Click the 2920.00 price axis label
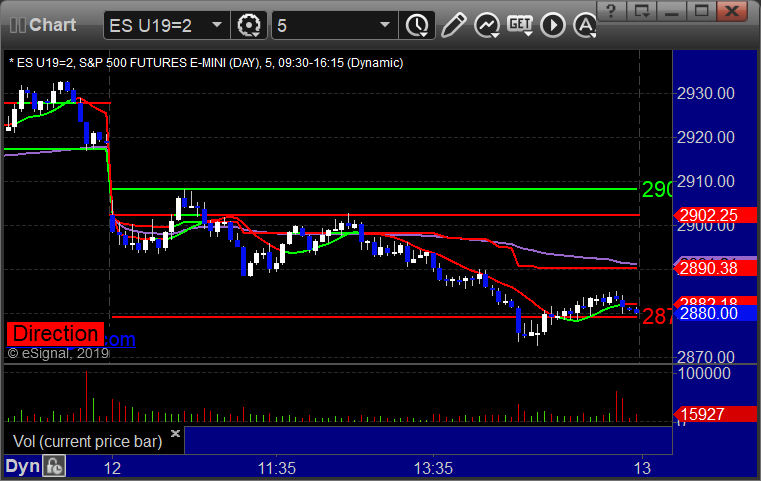Viewport: 761px width, 481px height. [x=706, y=137]
